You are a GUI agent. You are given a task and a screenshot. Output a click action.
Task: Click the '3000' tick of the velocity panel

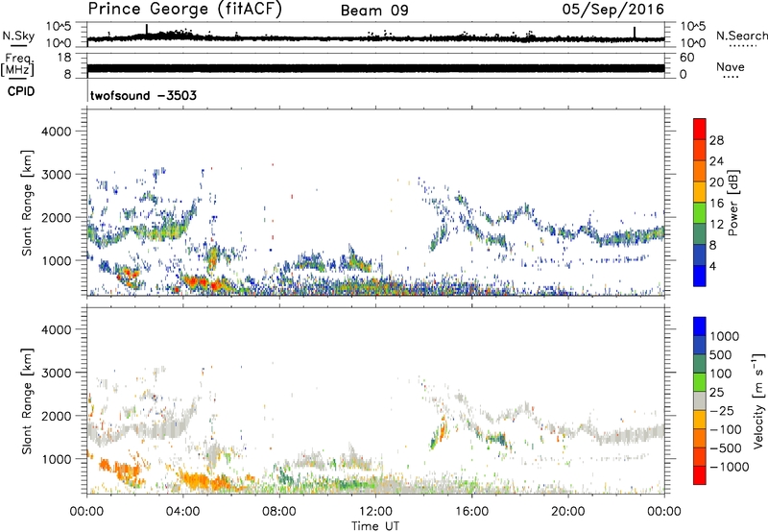[56, 373]
